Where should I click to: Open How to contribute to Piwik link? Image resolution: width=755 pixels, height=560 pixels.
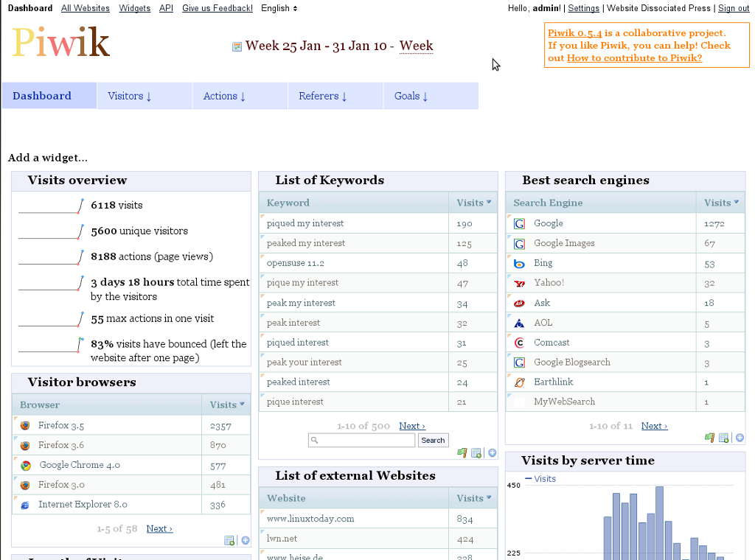(634, 57)
